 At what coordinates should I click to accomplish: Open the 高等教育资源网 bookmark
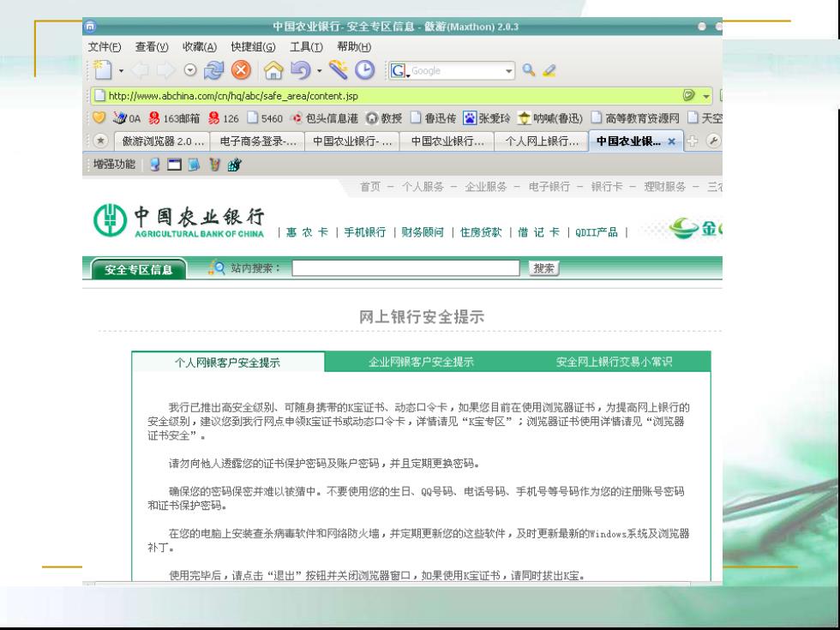[x=635, y=118]
